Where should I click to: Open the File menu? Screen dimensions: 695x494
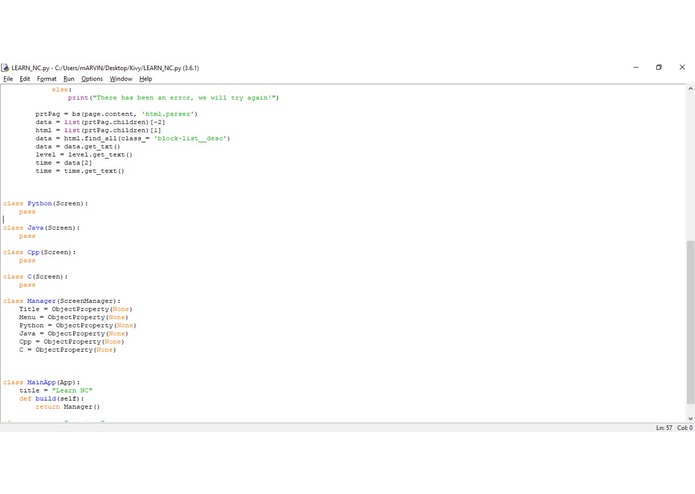tap(8, 79)
